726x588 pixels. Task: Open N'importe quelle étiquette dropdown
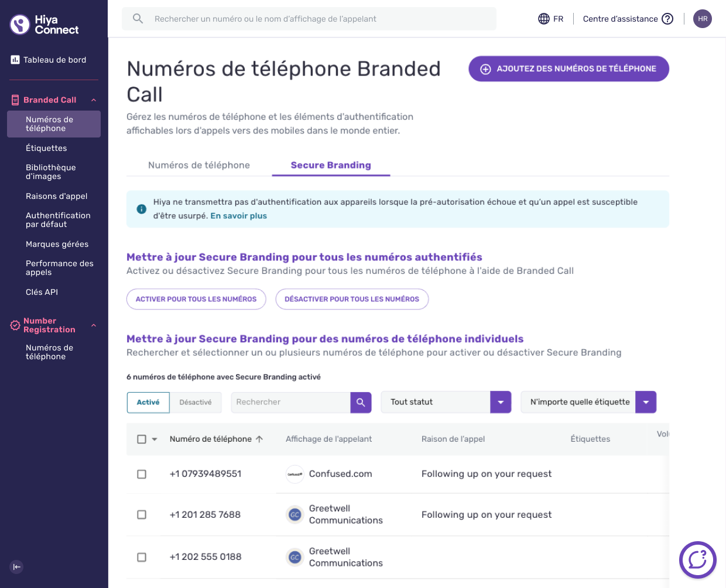point(588,402)
